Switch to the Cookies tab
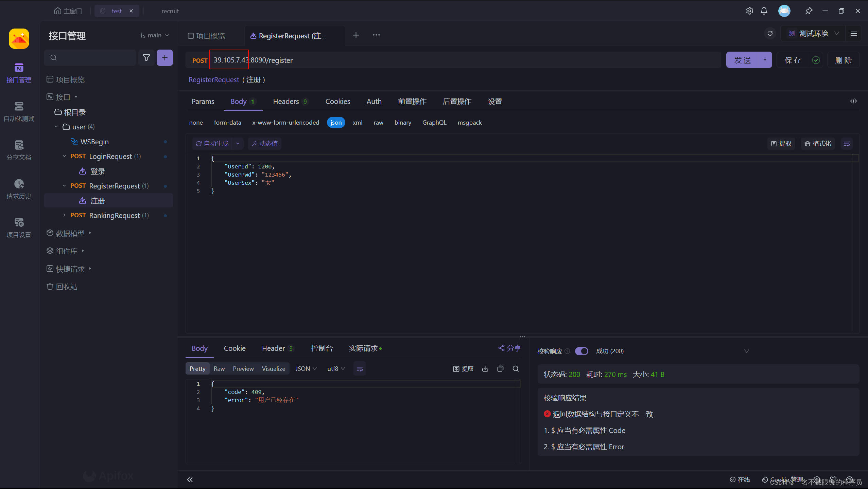Image resolution: width=868 pixels, height=489 pixels. 337,102
